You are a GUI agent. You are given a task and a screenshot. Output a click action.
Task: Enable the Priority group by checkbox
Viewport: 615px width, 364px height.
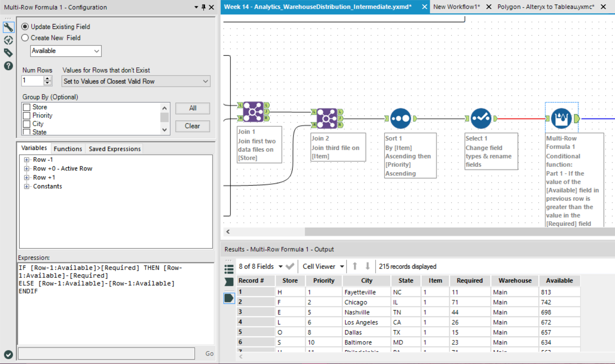pos(27,116)
